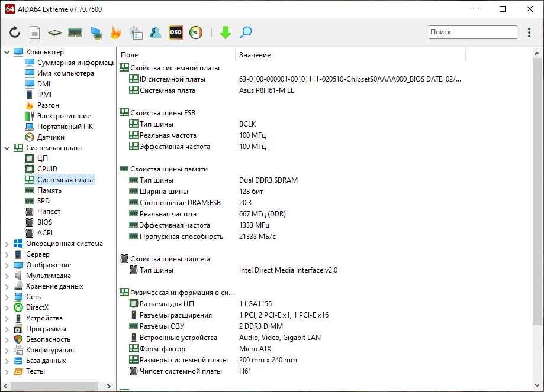Select Имя компьютера tree item
The image size is (544, 392).
[x=59, y=73]
